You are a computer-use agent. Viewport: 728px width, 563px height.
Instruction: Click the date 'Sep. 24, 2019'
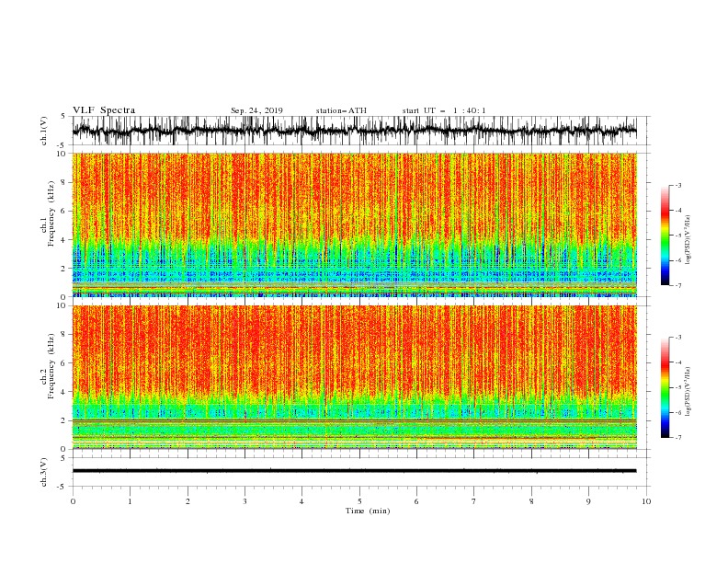pyautogui.click(x=256, y=110)
